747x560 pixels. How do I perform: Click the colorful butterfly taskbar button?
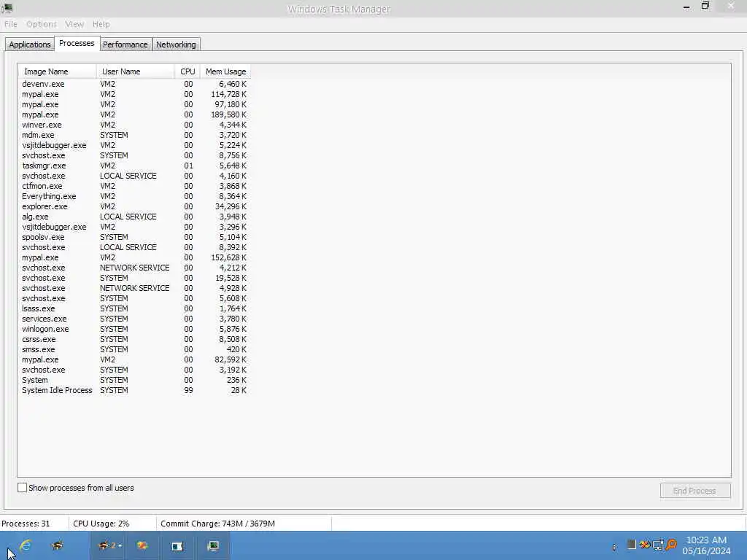click(x=142, y=545)
